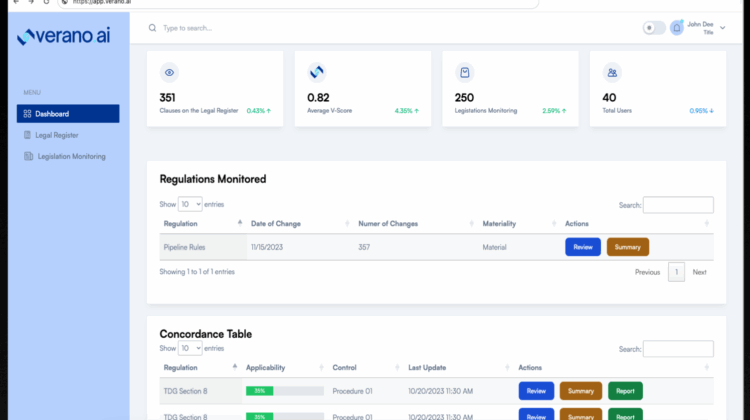Click the search magnifier icon in header
The image size is (750, 420).
pyautogui.click(x=152, y=28)
